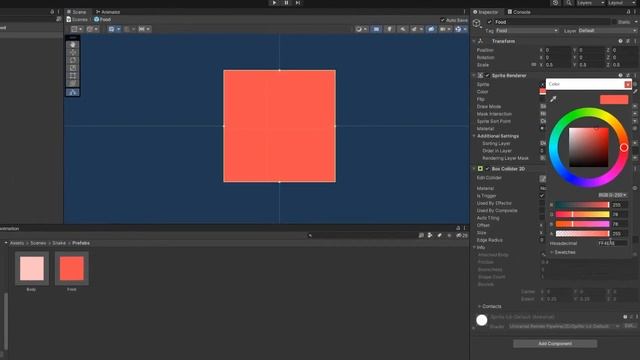This screenshot has width=640, height=360.
Task: Collapse the Transform component
Action: click(474, 41)
